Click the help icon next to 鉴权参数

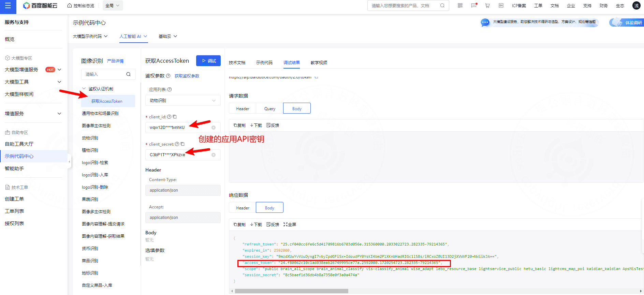(x=168, y=76)
